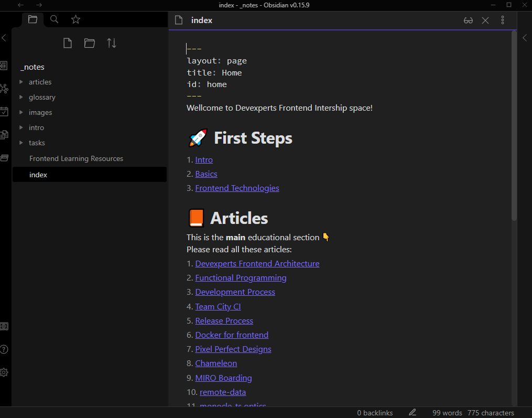Open Functional Programming link
The width and height of the screenshot is (532, 418).
pos(241,278)
